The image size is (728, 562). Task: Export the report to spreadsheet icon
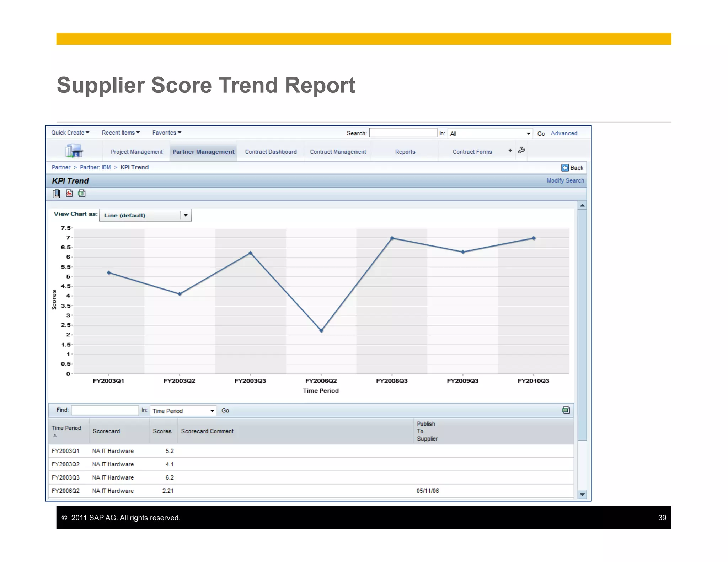82,194
